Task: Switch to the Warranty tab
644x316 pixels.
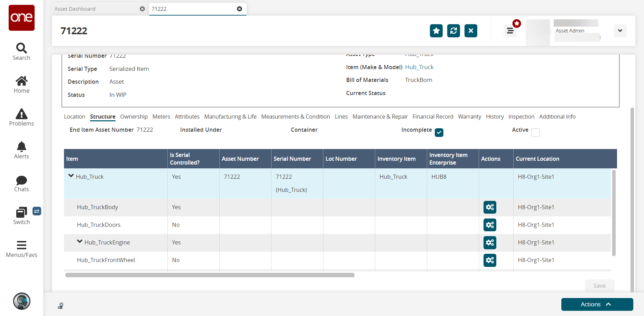Action: click(x=469, y=117)
